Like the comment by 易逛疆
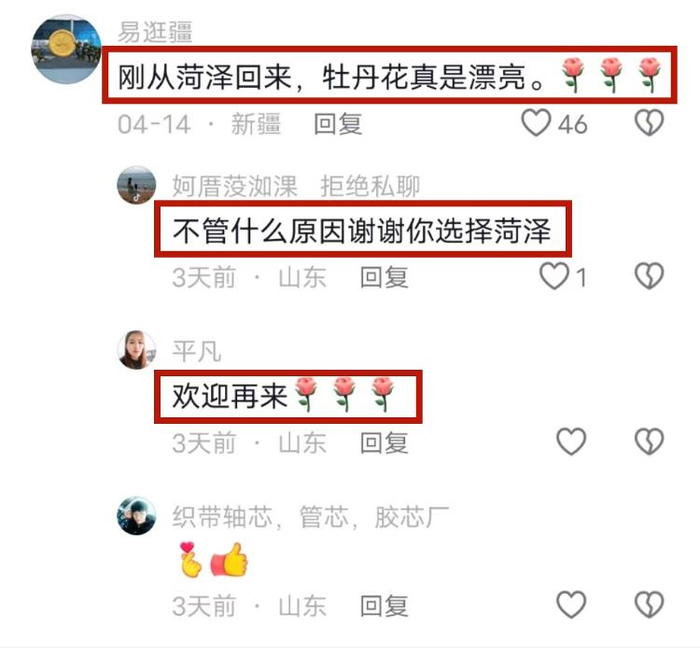Viewport: 700px width, 648px height. pos(536,123)
